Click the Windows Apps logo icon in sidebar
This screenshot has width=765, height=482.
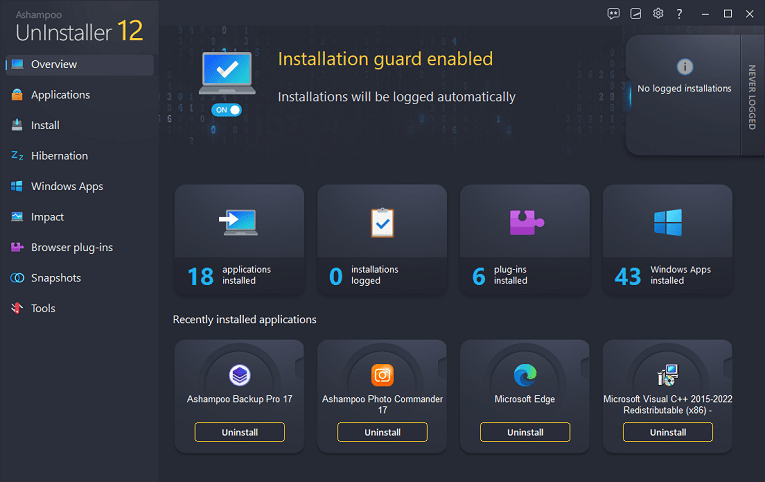pos(17,186)
